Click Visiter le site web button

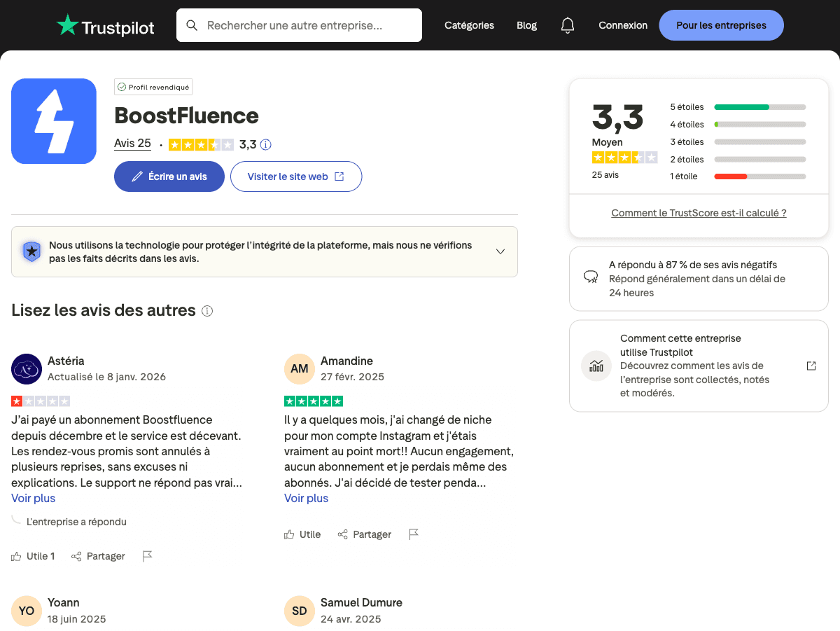(x=296, y=176)
